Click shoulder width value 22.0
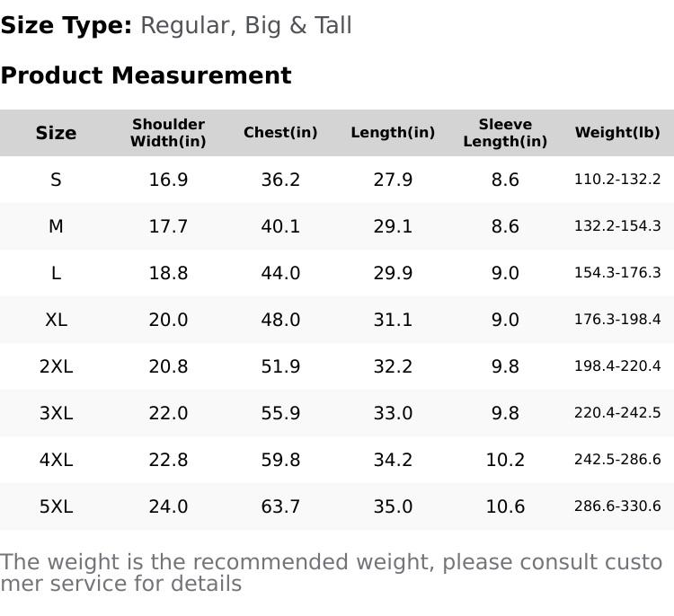 [x=168, y=413]
